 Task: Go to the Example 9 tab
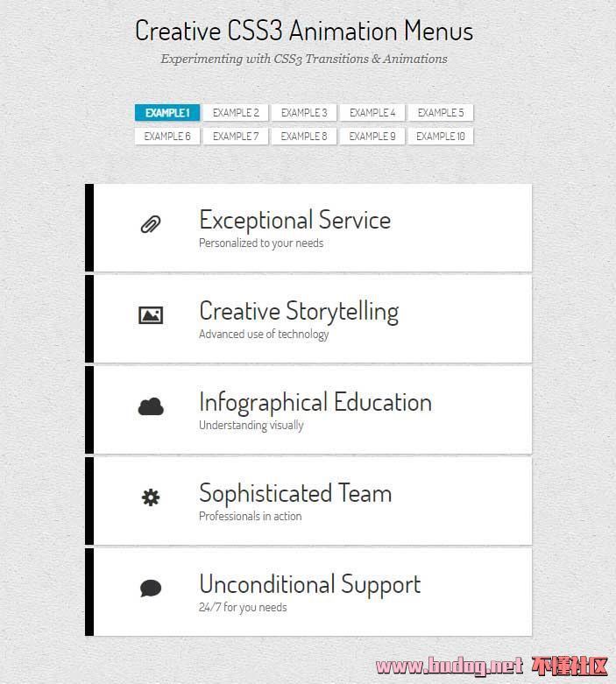point(372,137)
